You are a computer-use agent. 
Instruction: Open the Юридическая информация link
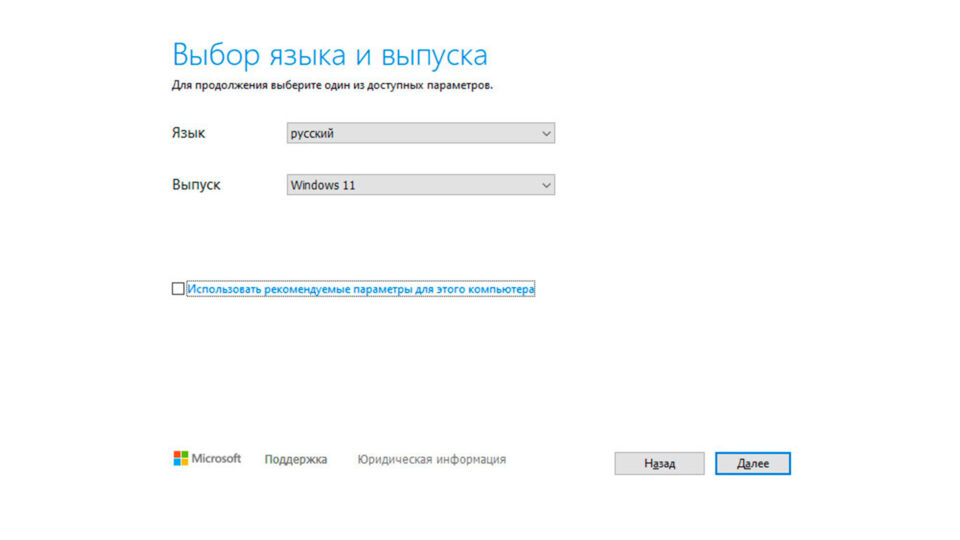coord(432,459)
